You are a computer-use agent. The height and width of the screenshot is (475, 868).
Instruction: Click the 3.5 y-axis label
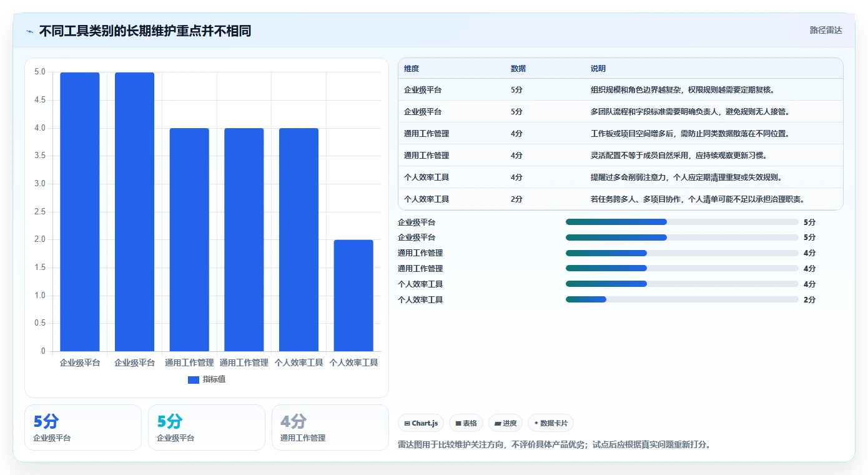click(x=39, y=156)
